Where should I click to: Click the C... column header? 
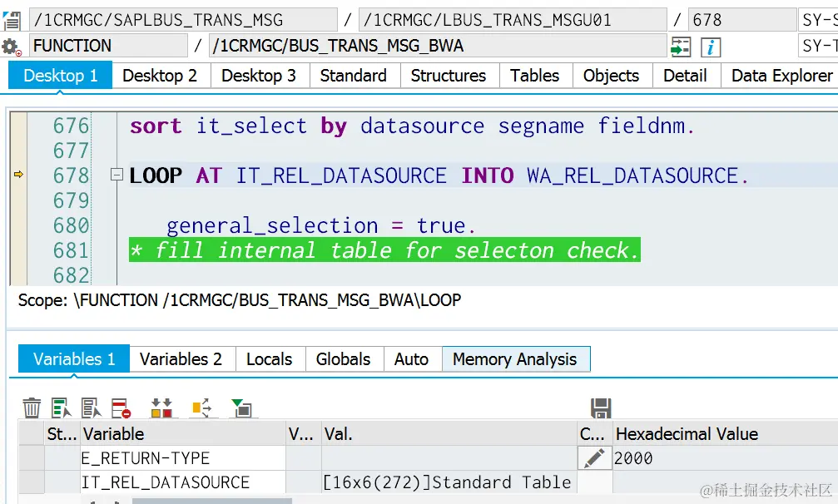594,433
